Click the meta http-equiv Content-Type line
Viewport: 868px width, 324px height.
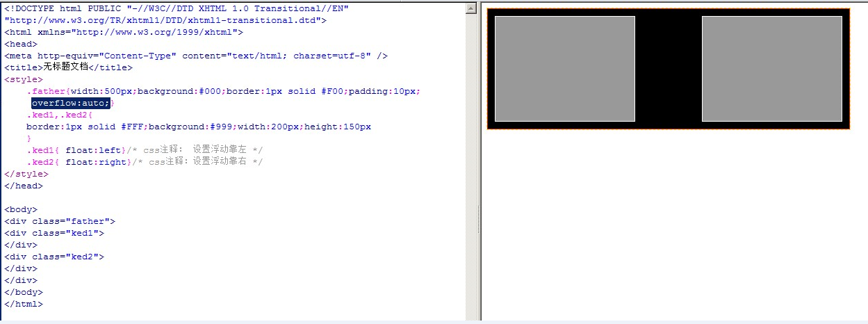pyautogui.click(x=196, y=56)
